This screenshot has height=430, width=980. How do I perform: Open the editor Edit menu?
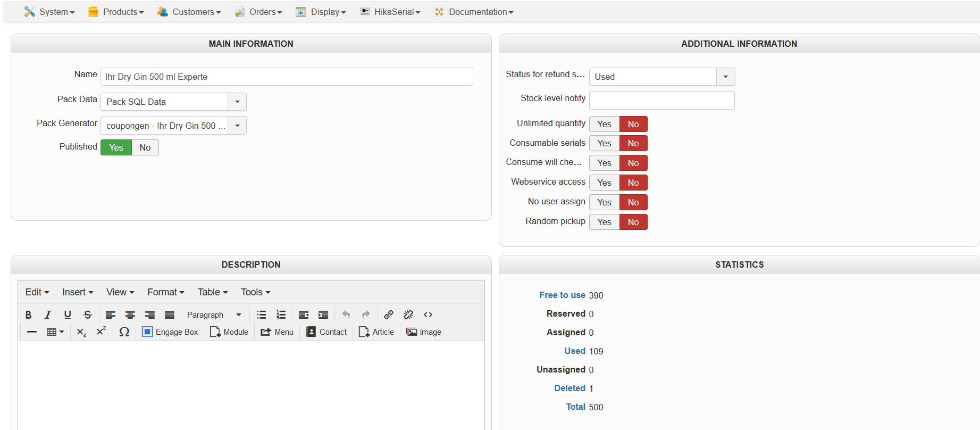[x=37, y=292]
